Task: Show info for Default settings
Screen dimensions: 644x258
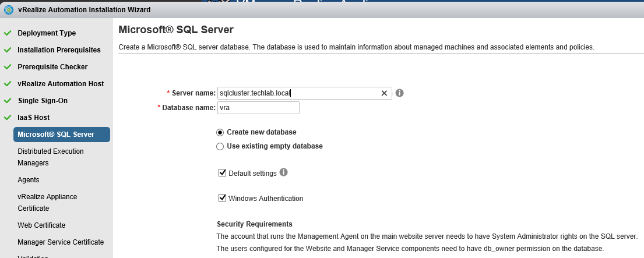Action: [283, 172]
